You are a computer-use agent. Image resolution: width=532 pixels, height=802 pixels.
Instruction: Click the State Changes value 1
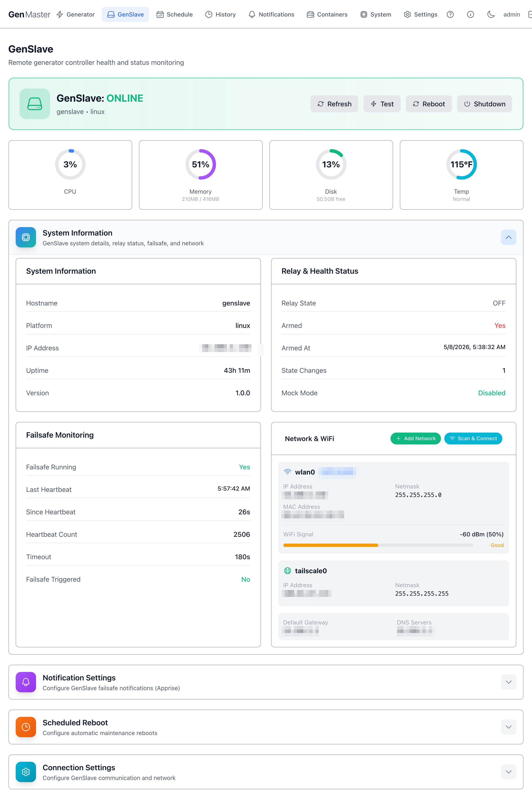pyautogui.click(x=504, y=370)
